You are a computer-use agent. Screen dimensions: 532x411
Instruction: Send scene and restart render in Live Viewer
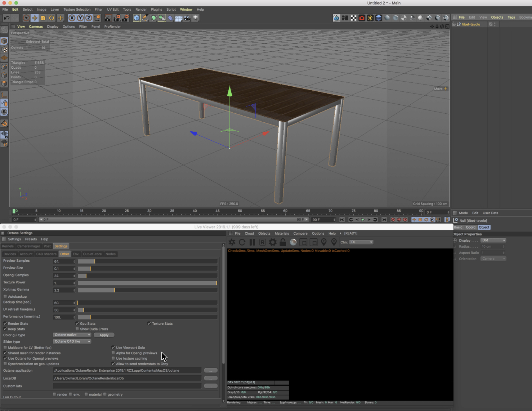click(232, 242)
